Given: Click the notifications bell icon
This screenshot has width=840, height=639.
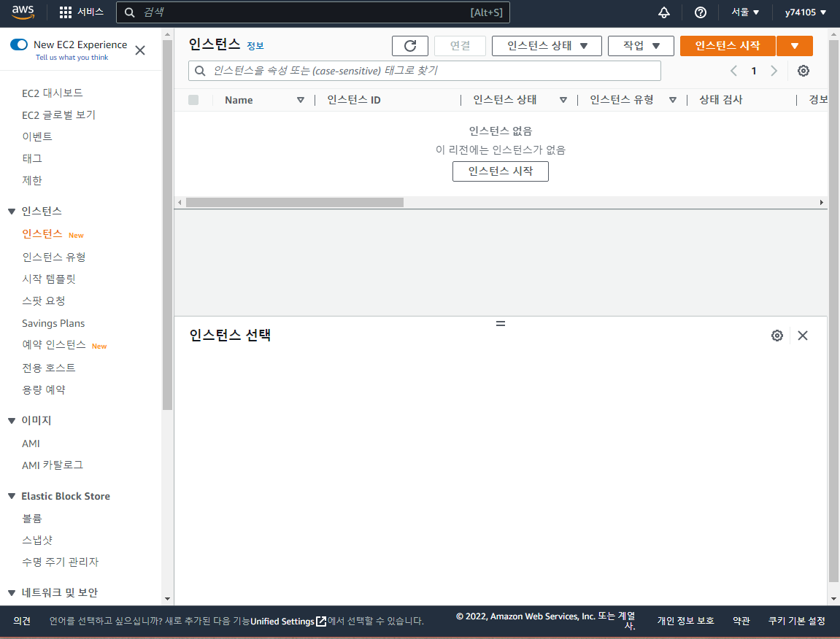Looking at the screenshot, I should tap(663, 12).
